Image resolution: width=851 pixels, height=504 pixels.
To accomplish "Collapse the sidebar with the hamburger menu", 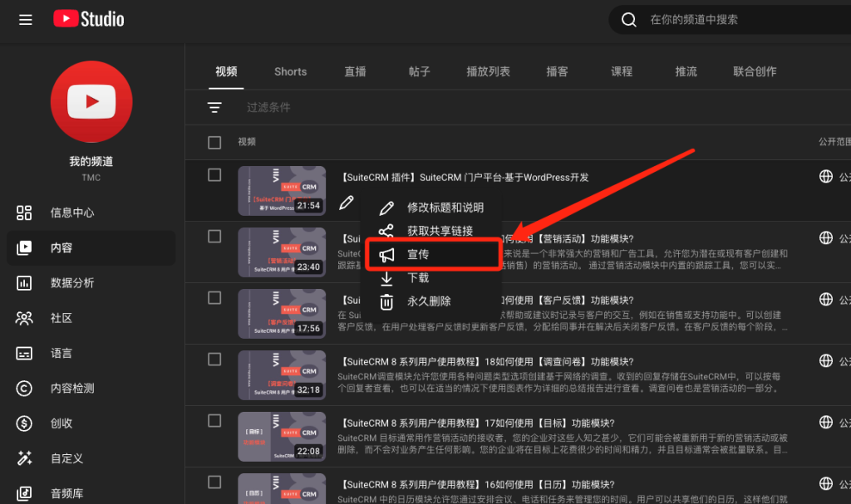I will (x=25, y=19).
